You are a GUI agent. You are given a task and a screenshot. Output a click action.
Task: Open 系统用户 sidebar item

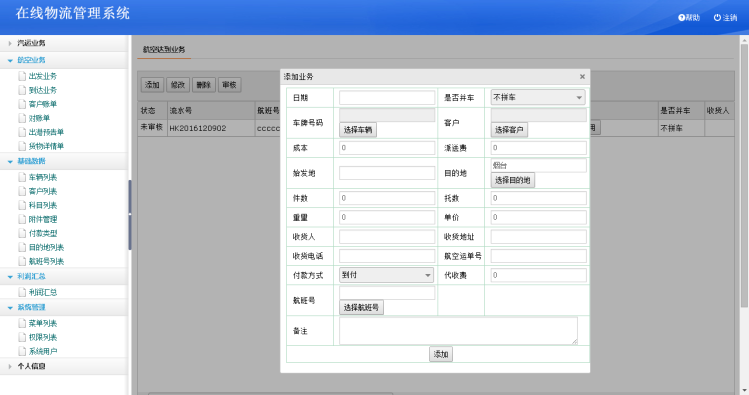pyautogui.click(x=43, y=351)
